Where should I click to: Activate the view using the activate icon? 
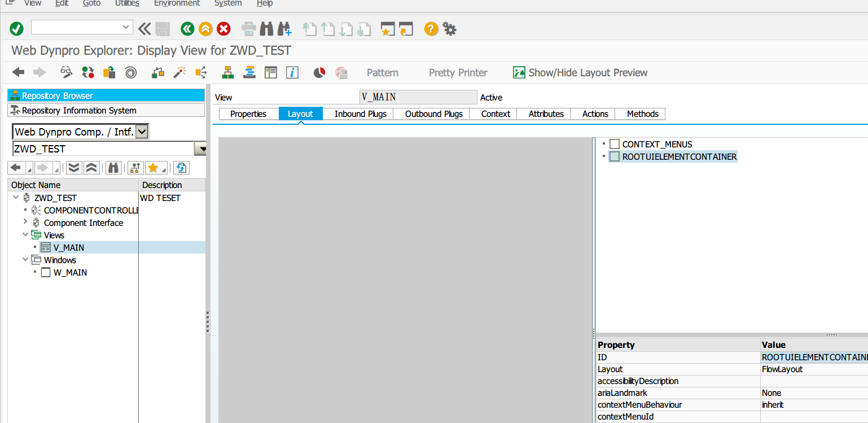pos(87,72)
